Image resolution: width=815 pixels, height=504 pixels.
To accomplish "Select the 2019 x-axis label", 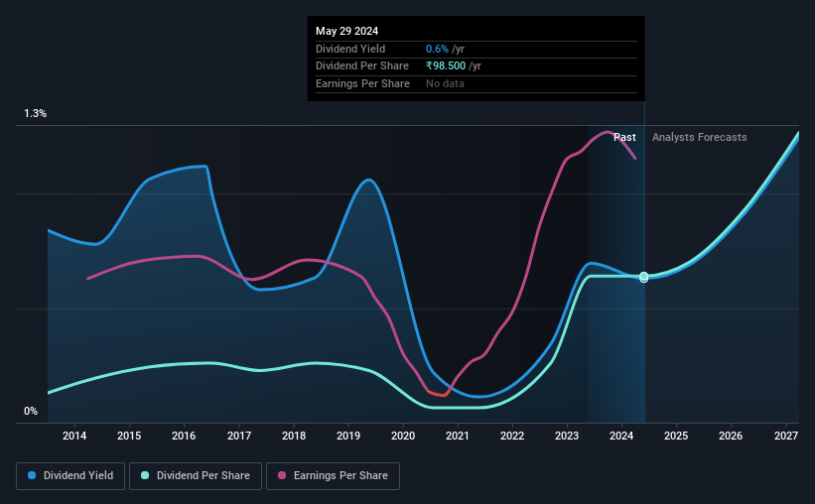I will tap(348, 436).
